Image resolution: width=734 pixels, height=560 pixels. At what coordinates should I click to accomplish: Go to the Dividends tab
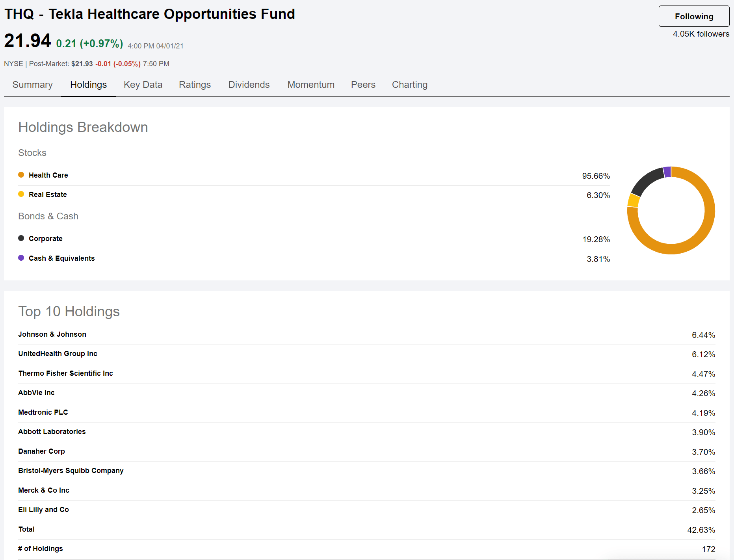coord(249,85)
